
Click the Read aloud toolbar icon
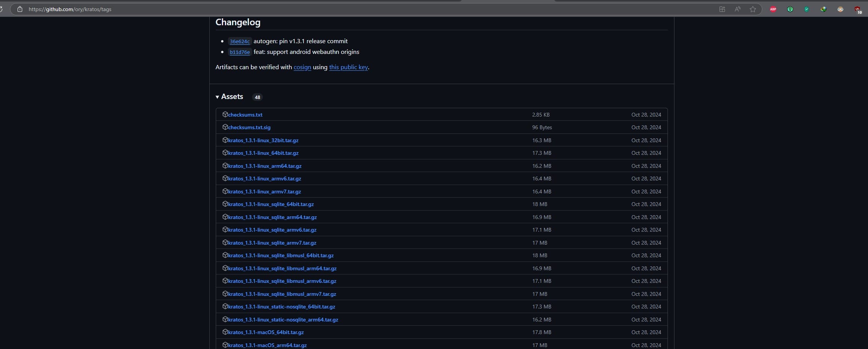coord(738,9)
